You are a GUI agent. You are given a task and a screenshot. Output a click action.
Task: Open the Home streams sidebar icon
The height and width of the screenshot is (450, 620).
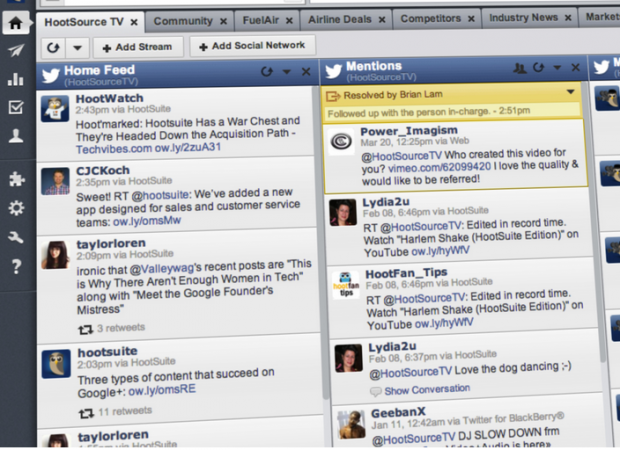[x=16, y=23]
